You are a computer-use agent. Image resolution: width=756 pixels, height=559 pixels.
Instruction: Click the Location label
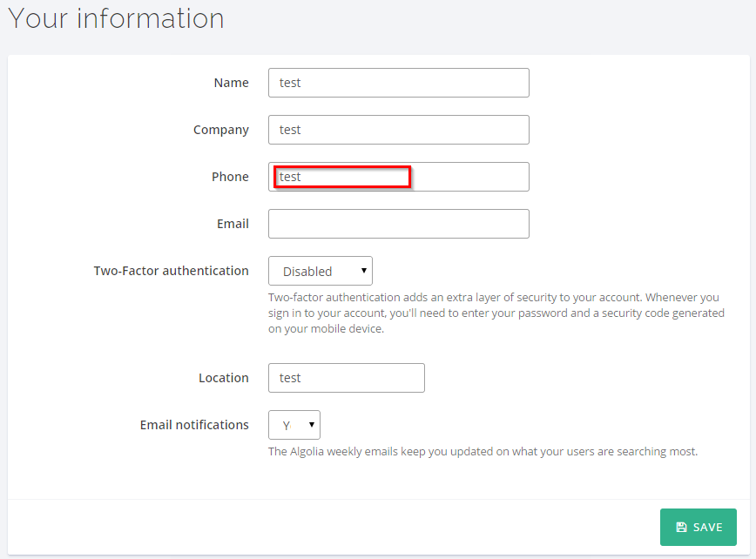pyautogui.click(x=224, y=378)
